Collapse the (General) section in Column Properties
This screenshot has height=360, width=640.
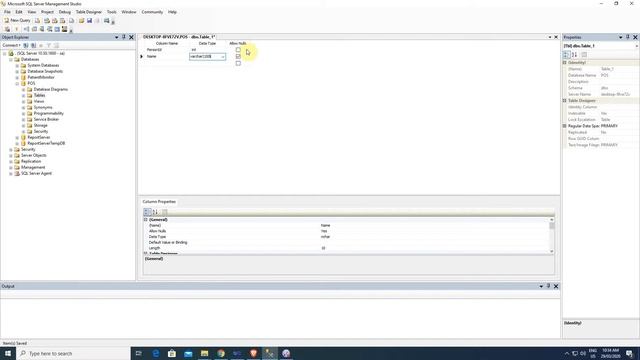tap(145, 220)
